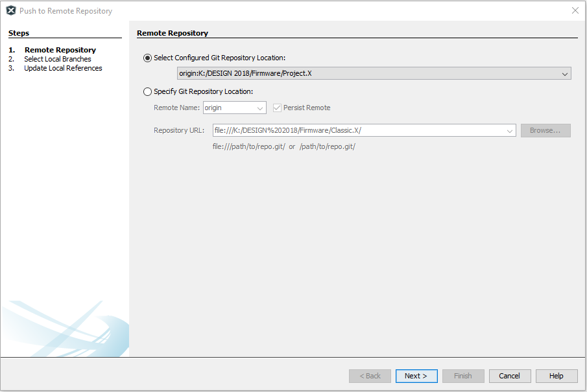
Task: Click the Steps heading
Action: (x=19, y=33)
